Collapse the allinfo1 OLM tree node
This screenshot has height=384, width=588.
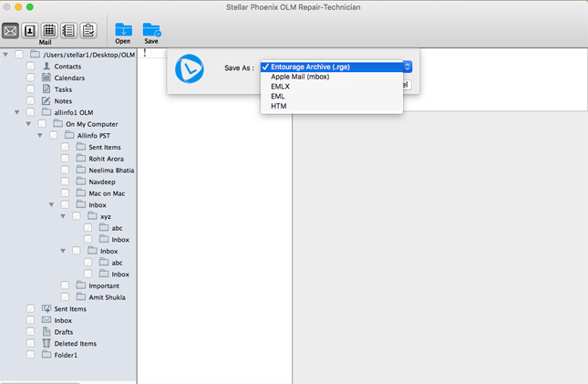(x=17, y=112)
